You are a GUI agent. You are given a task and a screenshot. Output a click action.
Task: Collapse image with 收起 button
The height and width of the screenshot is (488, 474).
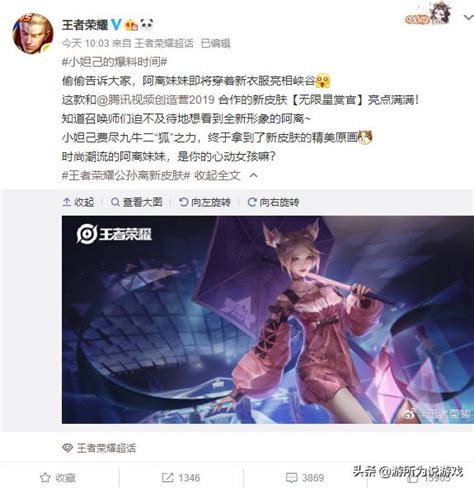(x=78, y=202)
